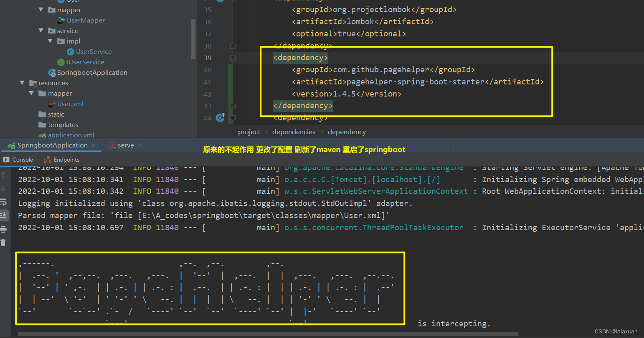644x338 pixels.
Task: Click the UserService class icon
Action: pyautogui.click(x=71, y=51)
